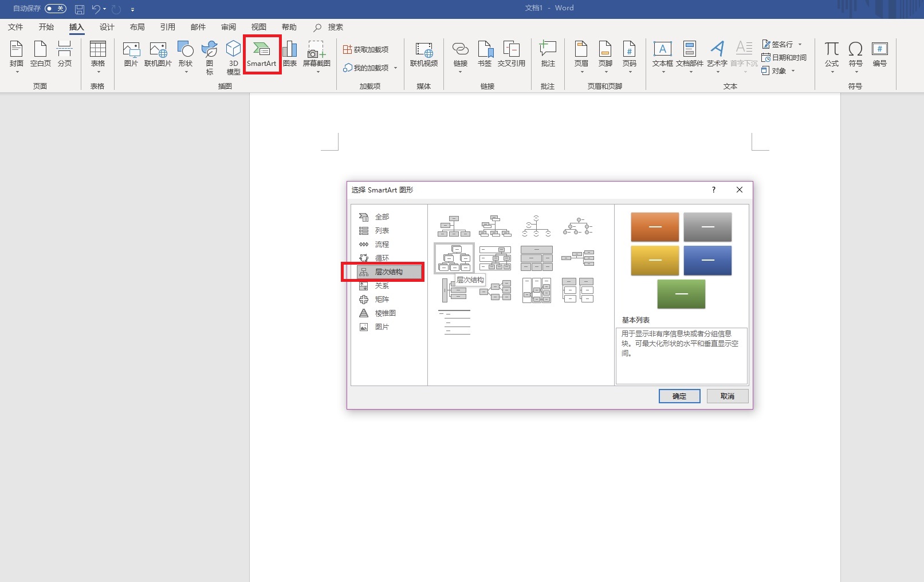Screen dimensions: 924x582
Task: Pick the first organization chart layout thumbnail
Action: coord(454,226)
